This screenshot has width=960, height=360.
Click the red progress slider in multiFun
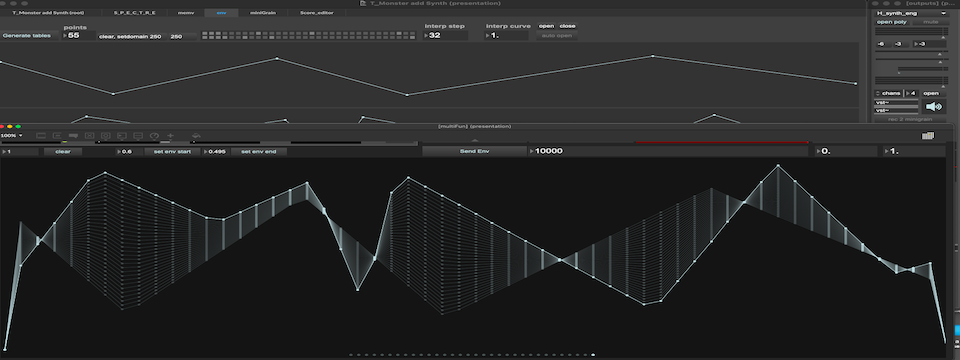[721, 143]
